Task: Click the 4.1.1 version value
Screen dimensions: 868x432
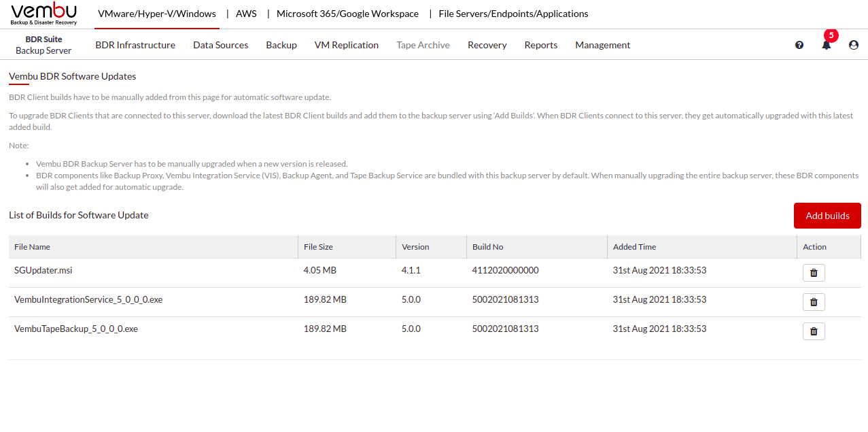Action: pyautogui.click(x=411, y=270)
